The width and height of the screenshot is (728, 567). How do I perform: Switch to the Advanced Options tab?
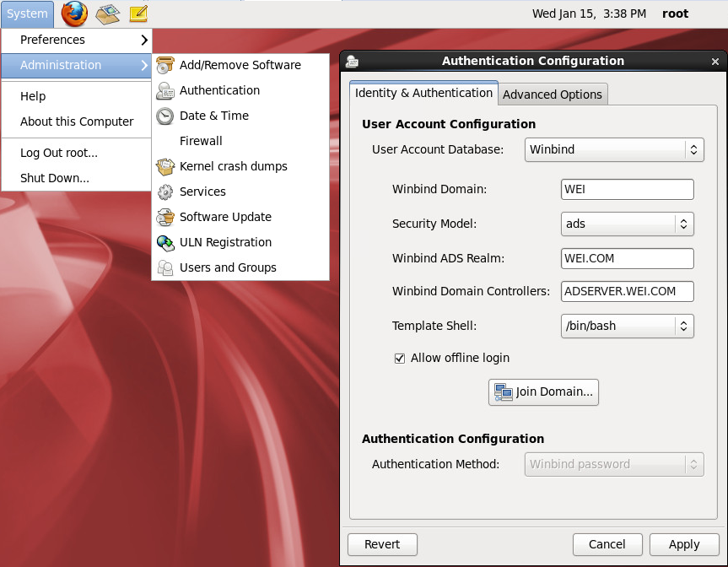tap(553, 94)
